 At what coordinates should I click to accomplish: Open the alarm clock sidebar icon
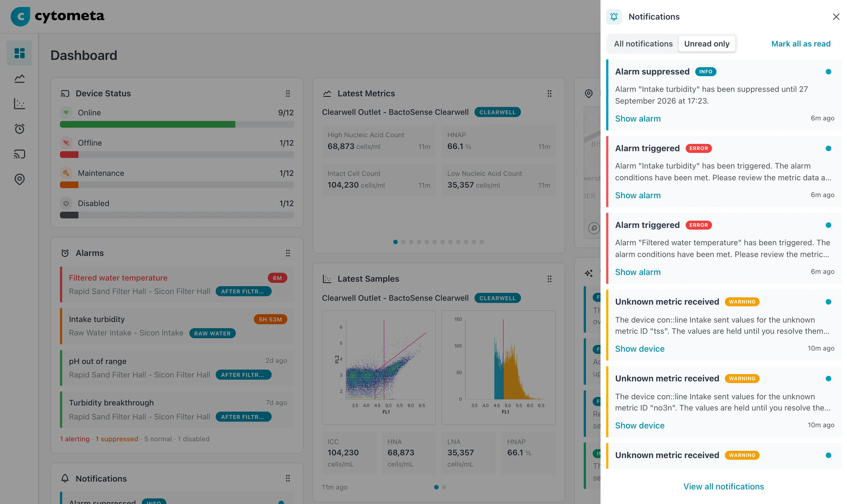[x=19, y=129]
